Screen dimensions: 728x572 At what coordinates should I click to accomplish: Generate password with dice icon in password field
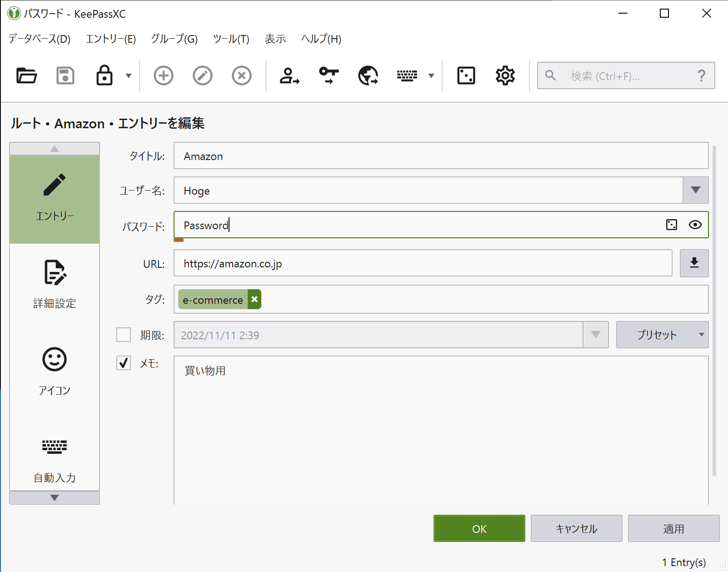click(672, 225)
